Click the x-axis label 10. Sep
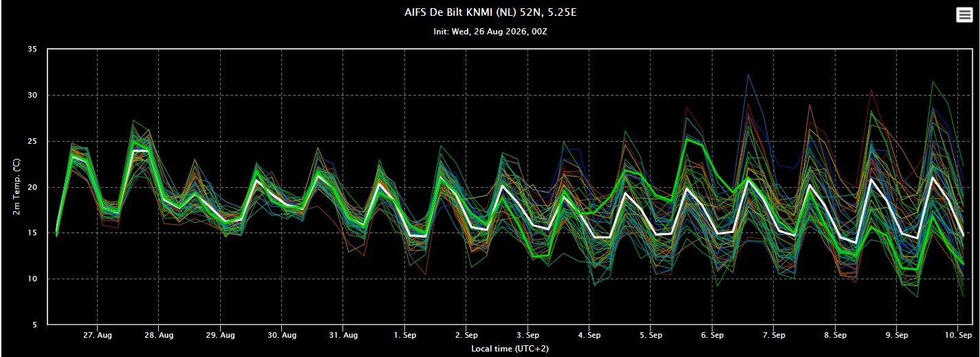Screen dimensions: 980x357 coord(958,336)
